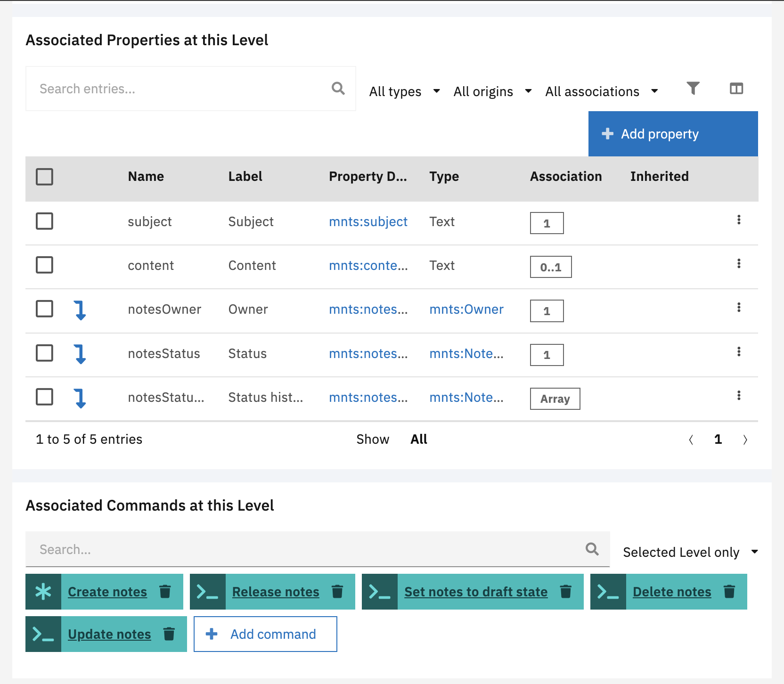This screenshot has width=784, height=684.
Task: Open the three-dot menu for subject row
Action: pos(738,220)
